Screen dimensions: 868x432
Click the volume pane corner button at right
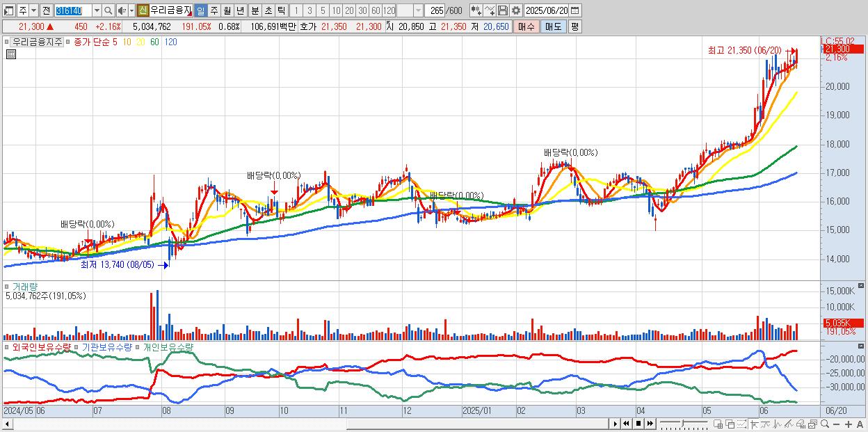point(862,286)
